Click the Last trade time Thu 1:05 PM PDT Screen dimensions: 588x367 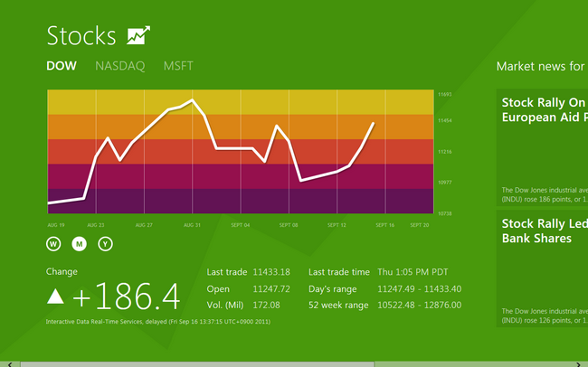pos(413,272)
